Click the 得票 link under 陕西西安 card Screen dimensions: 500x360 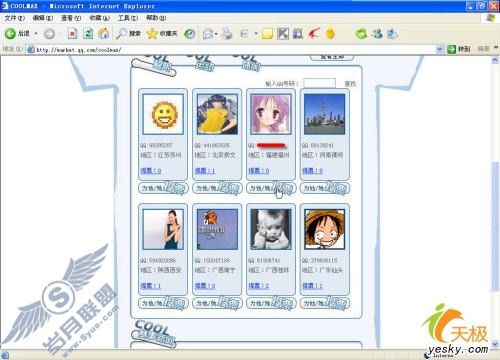[151, 286]
